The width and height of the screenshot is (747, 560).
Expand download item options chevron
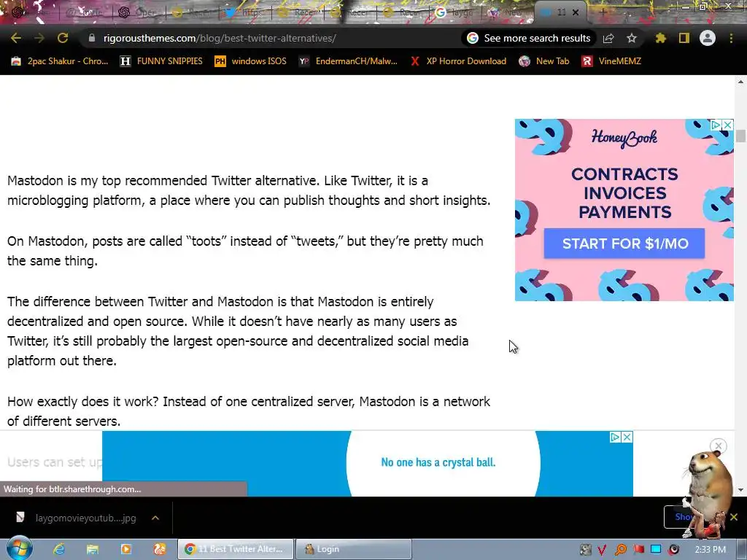pos(155,518)
